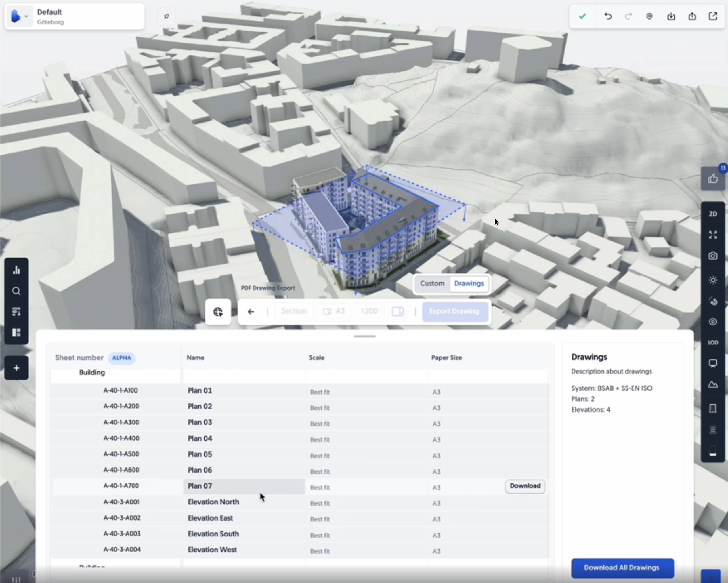Open the 1:200 scale dropdown
728x583 pixels.
369,311
